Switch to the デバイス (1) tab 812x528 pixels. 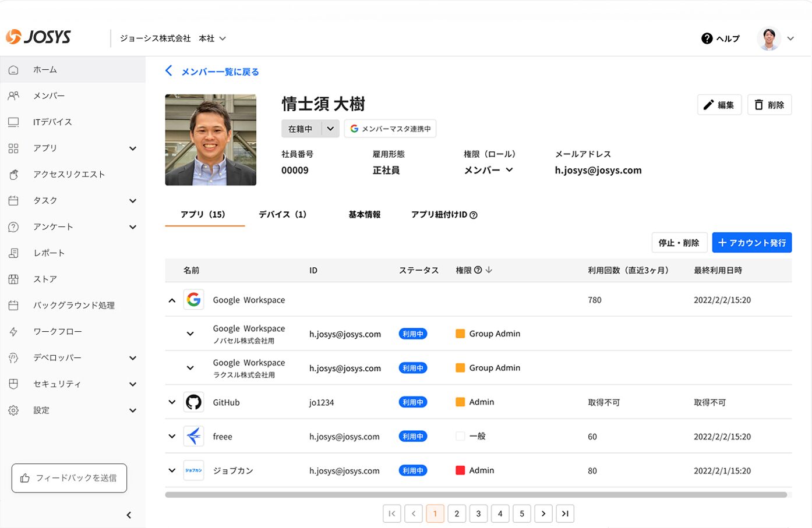(x=283, y=214)
